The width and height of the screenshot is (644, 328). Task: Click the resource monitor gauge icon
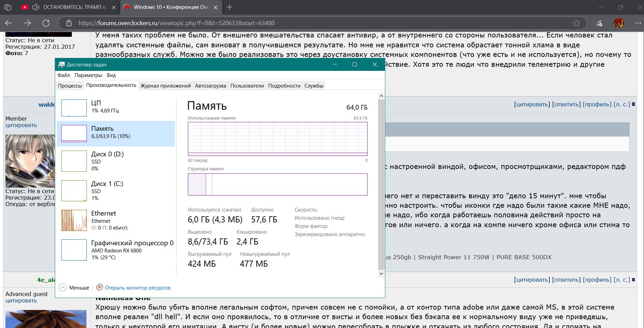coord(99,287)
